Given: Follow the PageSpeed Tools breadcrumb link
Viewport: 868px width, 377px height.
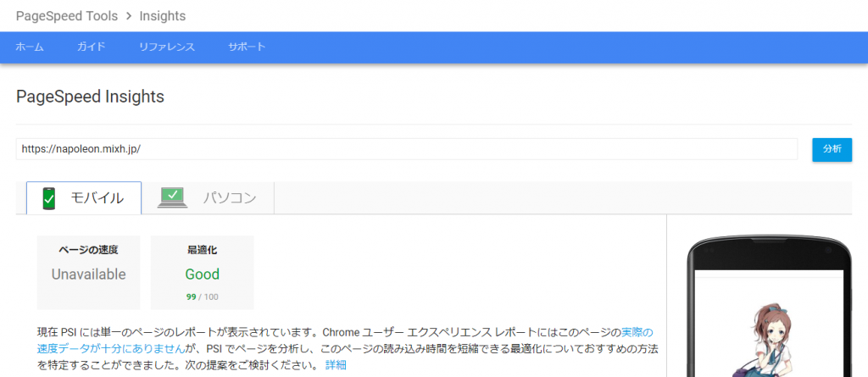Looking at the screenshot, I should pyautogui.click(x=67, y=16).
